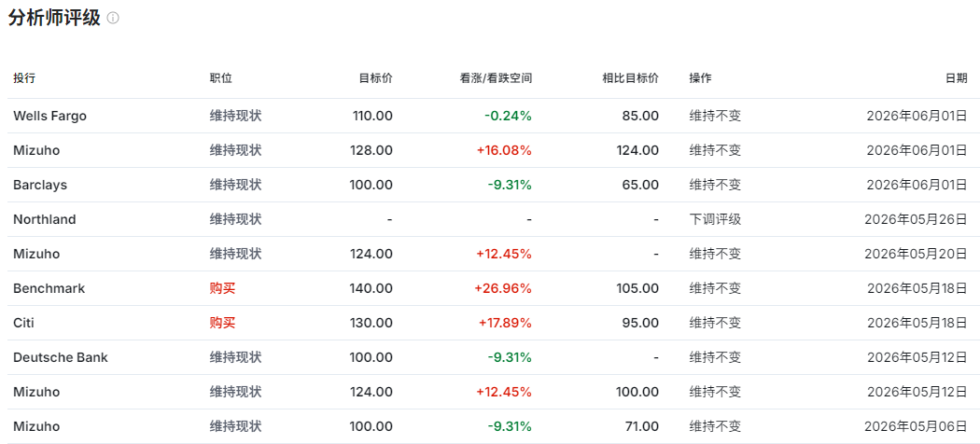Click the date 2026年05月20日

[916, 254]
